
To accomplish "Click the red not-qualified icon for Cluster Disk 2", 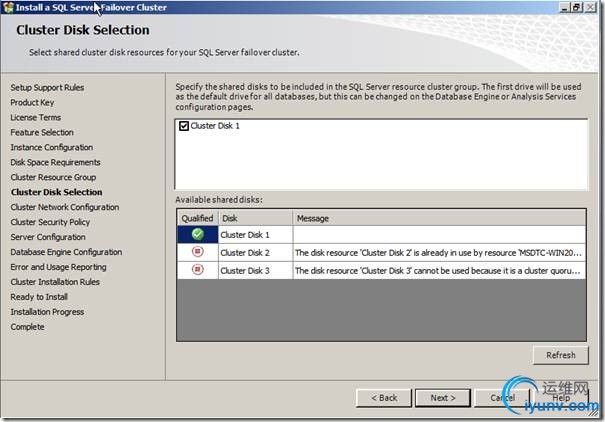I will click(x=198, y=252).
